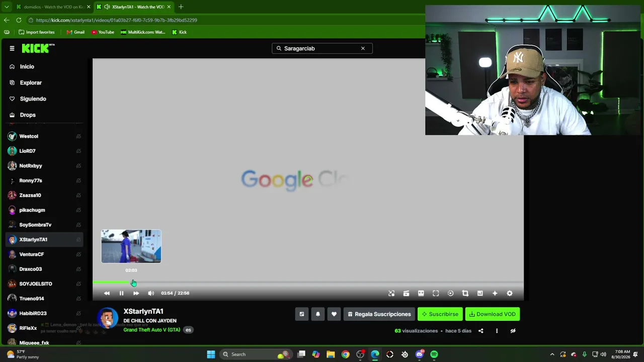Pause the VOD playback
Image resolution: width=644 pixels, height=362 pixels.
[x=121, y=293]
